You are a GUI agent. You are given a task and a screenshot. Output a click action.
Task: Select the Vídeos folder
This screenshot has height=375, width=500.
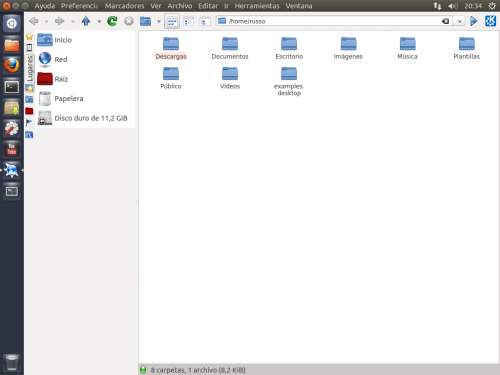point(230,78)
